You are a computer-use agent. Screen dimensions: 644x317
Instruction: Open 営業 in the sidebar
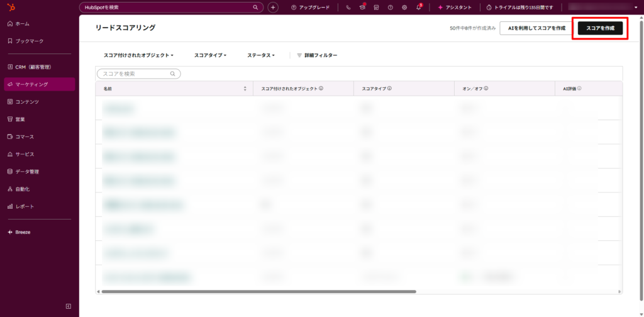16,120
